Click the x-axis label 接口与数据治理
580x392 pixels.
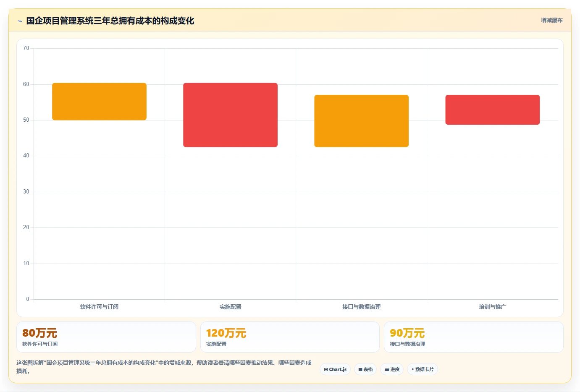[x=361, y=307]
